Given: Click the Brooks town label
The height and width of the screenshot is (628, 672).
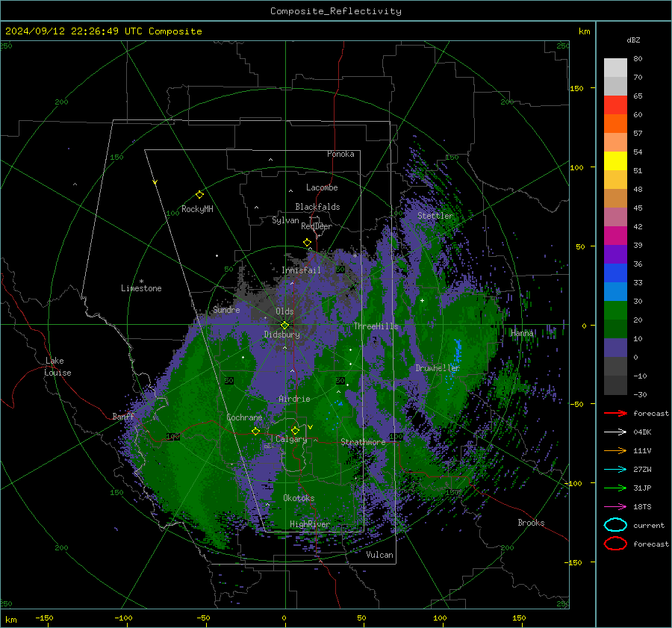Looking at the screenshot, I should pyautogui.click(x=531, y=523).
